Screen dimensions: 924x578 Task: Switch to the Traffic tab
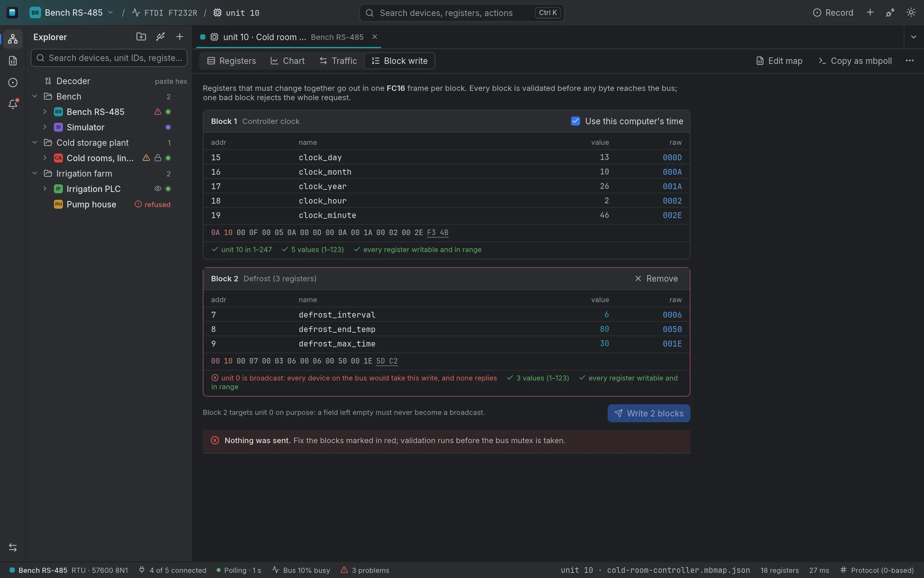(x=338, y=61)
